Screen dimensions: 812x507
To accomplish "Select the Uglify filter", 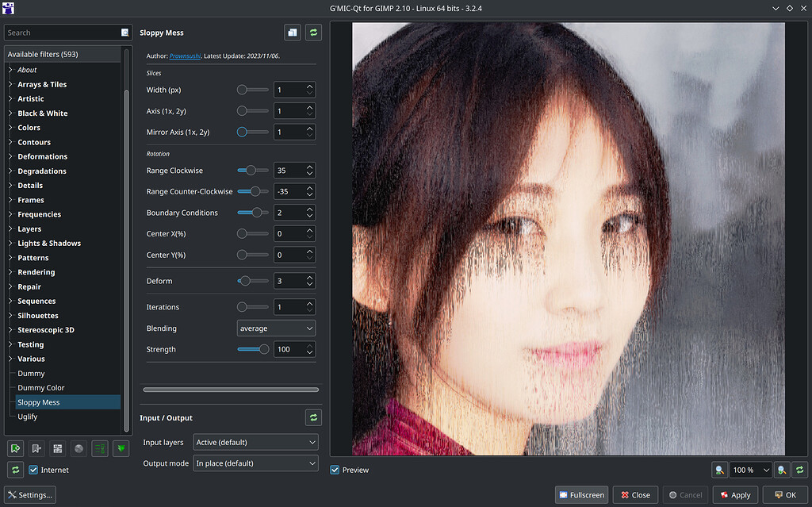I will point(27,417).
